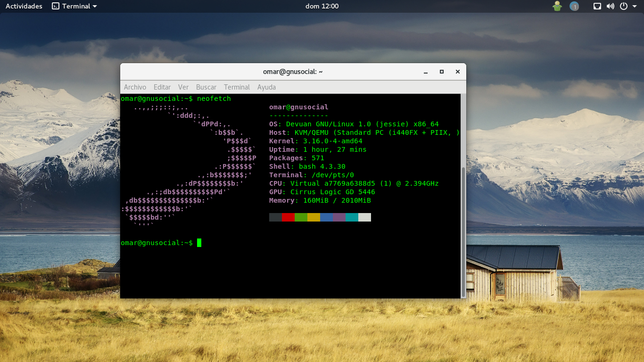Viewport: 644px width, 362px height.
Task: Open the Ver menu
Action: [x=183, y=87]
